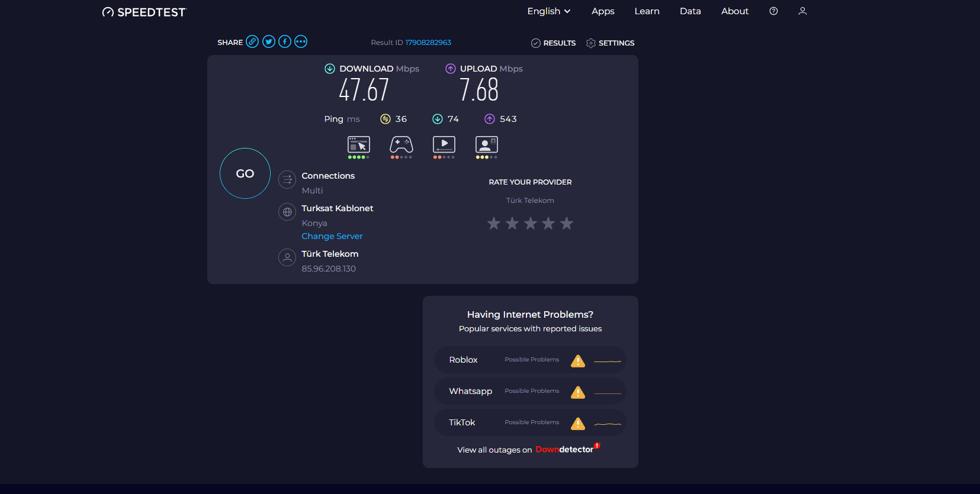Open the Learn menu
Viewport: 980px width, 494px height.
647,11
